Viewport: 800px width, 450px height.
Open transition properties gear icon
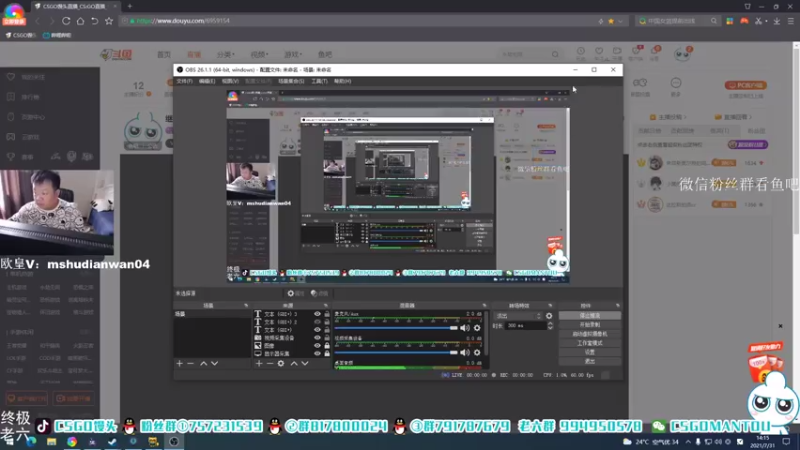tap(549, 316)
